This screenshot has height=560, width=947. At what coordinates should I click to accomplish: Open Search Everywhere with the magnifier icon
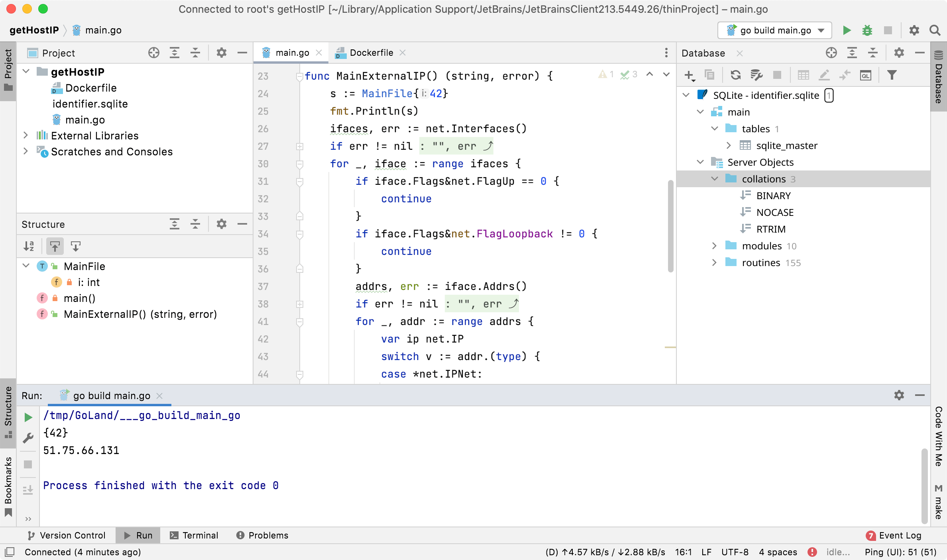935,30
